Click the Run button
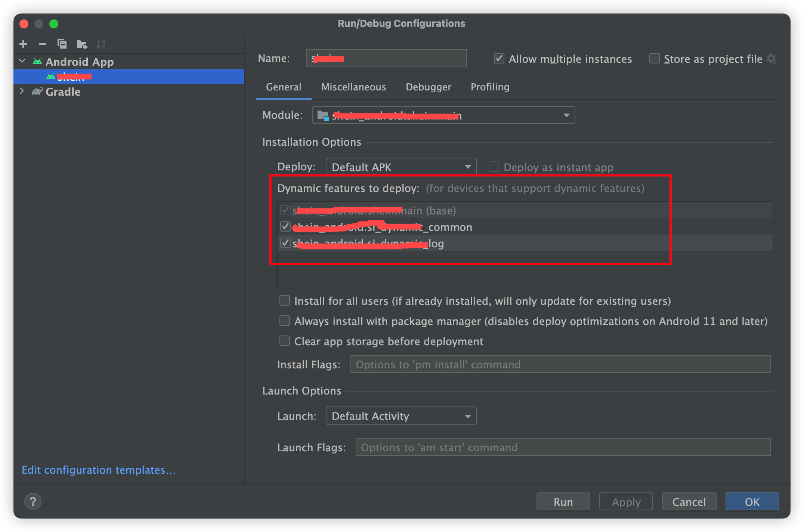Screen dimensions: 804x532 click(563, 502)
